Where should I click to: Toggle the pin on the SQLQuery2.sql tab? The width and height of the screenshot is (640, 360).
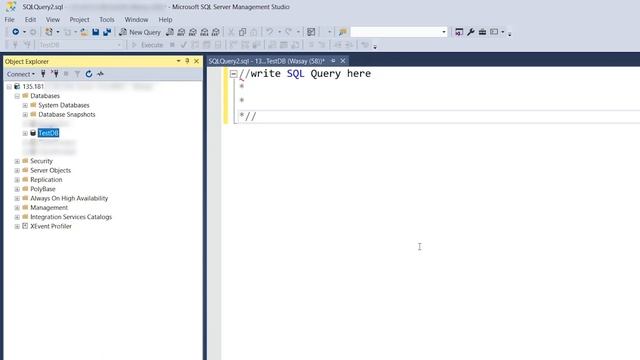pyautogui.click(x=333, y=61)
